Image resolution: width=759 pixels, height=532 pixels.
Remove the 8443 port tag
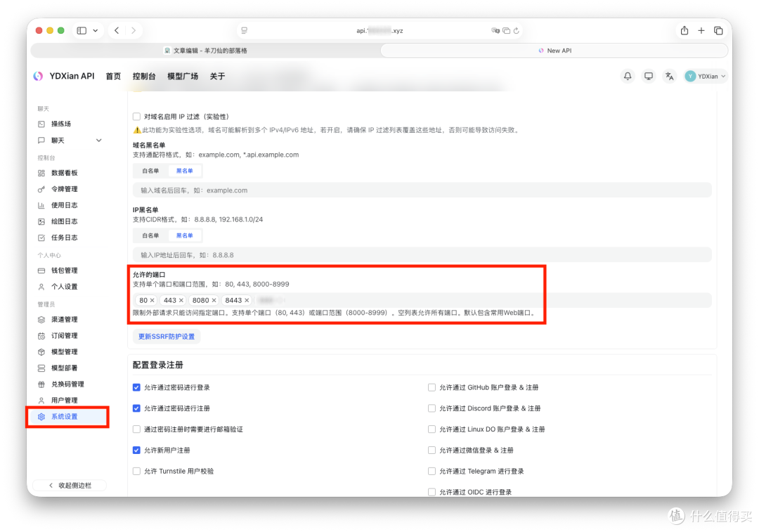point(247,301)
